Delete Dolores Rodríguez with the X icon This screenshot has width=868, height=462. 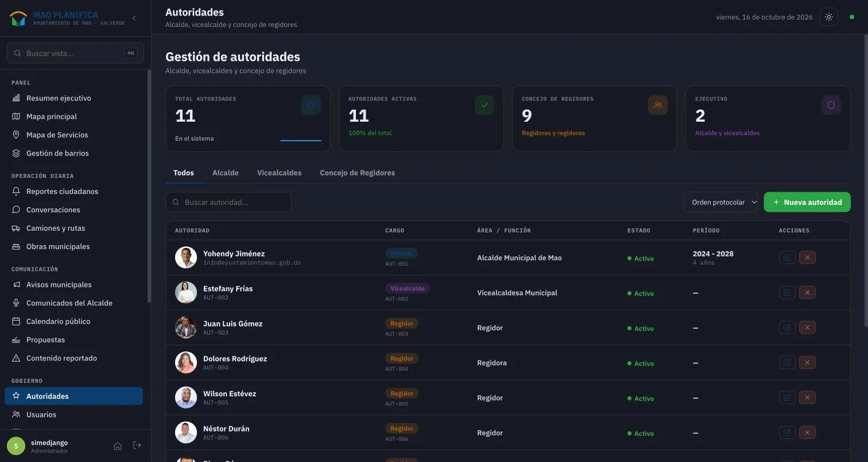pyautogui.click(x=807, y=363)
